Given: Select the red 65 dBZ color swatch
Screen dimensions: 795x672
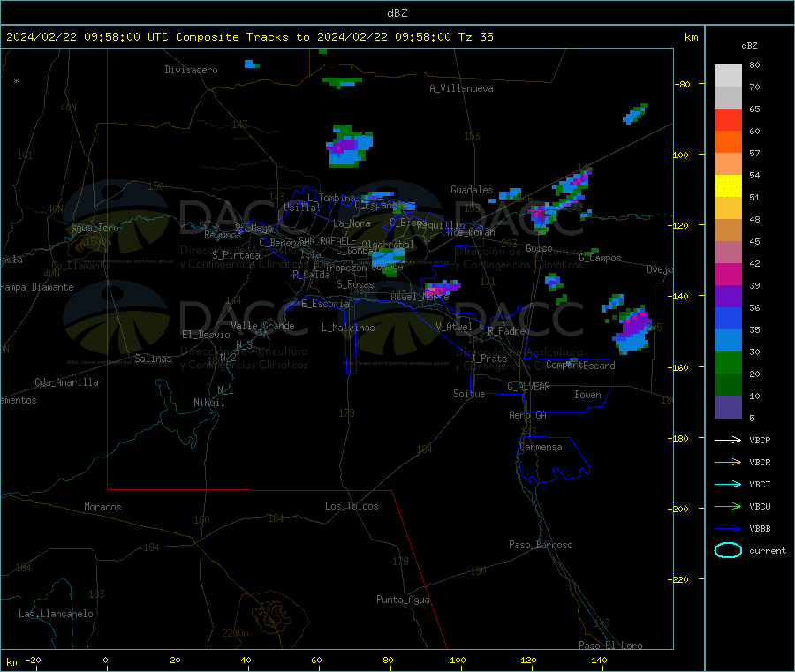Looking at the screenshot, I should [x=728, y=119].
